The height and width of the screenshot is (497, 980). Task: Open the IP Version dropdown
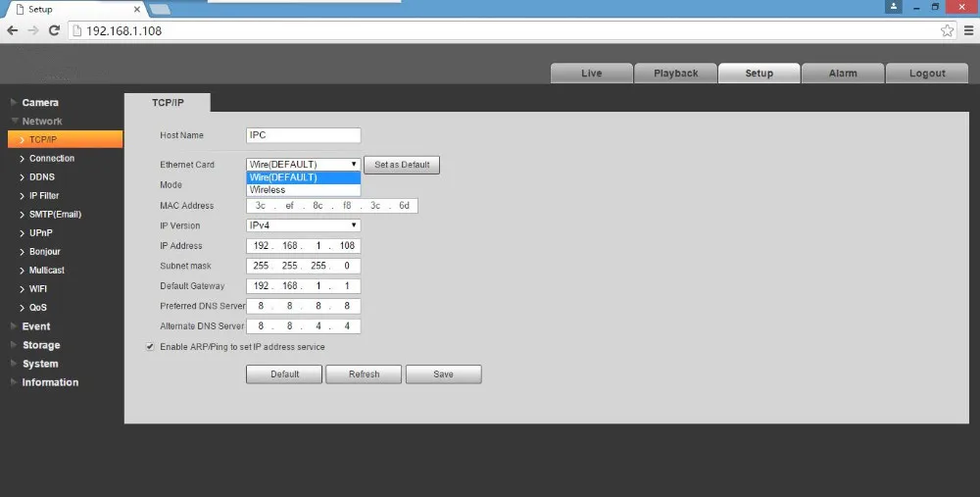303,225
